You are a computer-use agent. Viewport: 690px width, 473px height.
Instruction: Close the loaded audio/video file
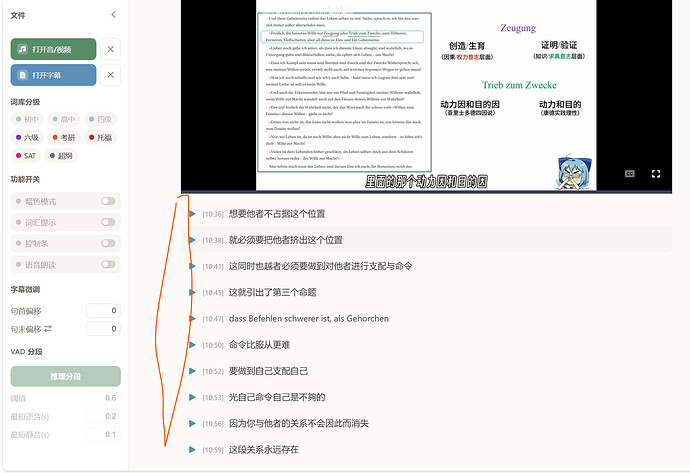point(110,49)
